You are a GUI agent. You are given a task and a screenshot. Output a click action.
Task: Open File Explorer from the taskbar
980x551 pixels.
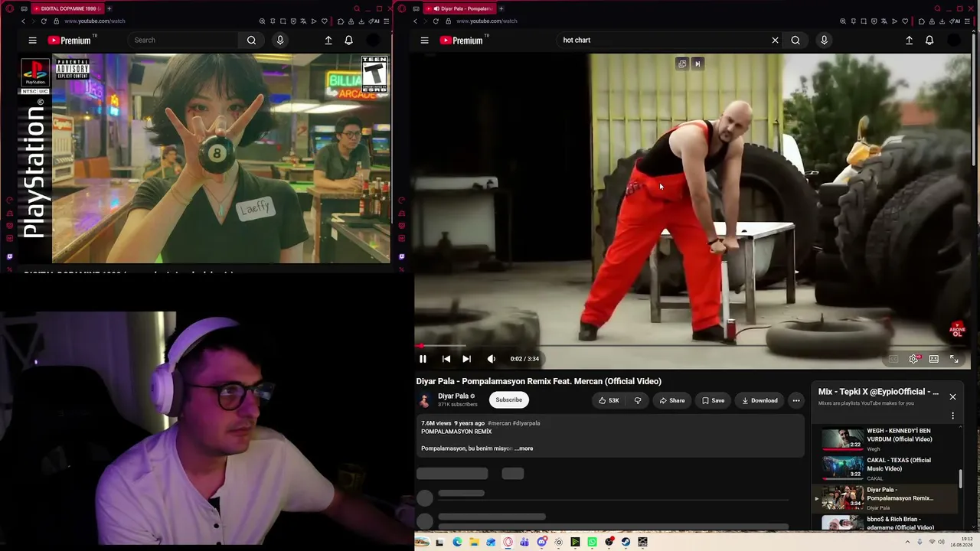click(x=474, y=542)
